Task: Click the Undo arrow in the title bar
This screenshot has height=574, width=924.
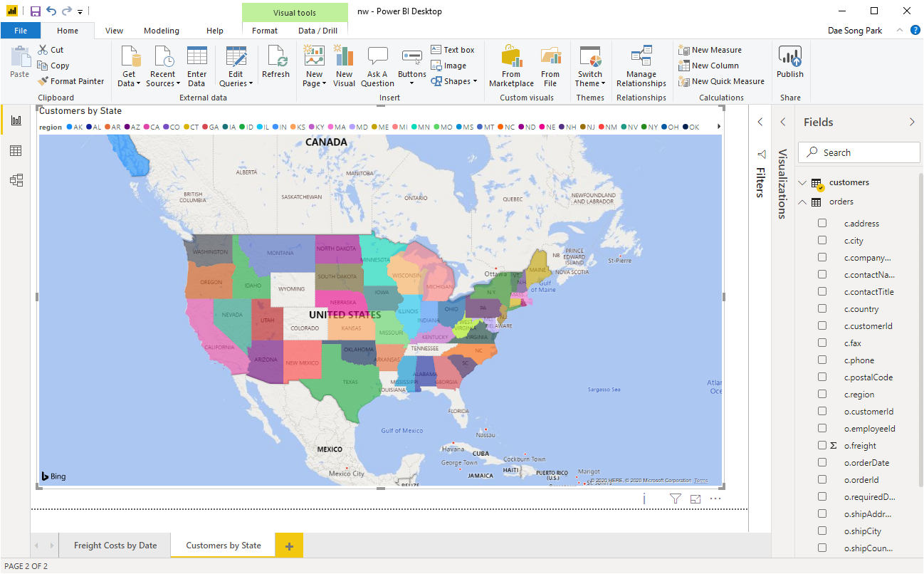Action: tap(51, 11)
